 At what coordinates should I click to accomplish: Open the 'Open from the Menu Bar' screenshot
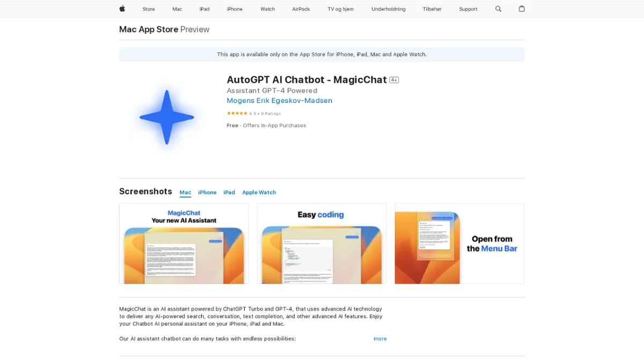pyautogui.click(x=459, y=243)
